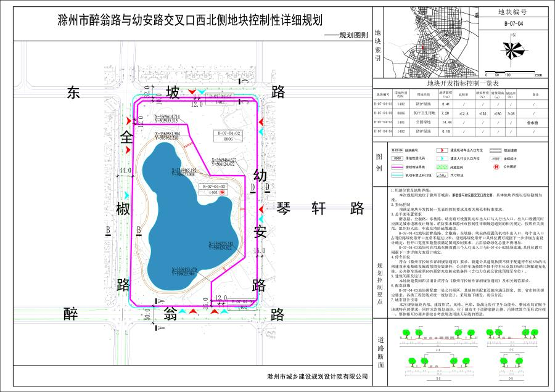Viewport: 555px width, 392px height.
Task: Click the scale bar under the compass
Action: tap(511, 72)
